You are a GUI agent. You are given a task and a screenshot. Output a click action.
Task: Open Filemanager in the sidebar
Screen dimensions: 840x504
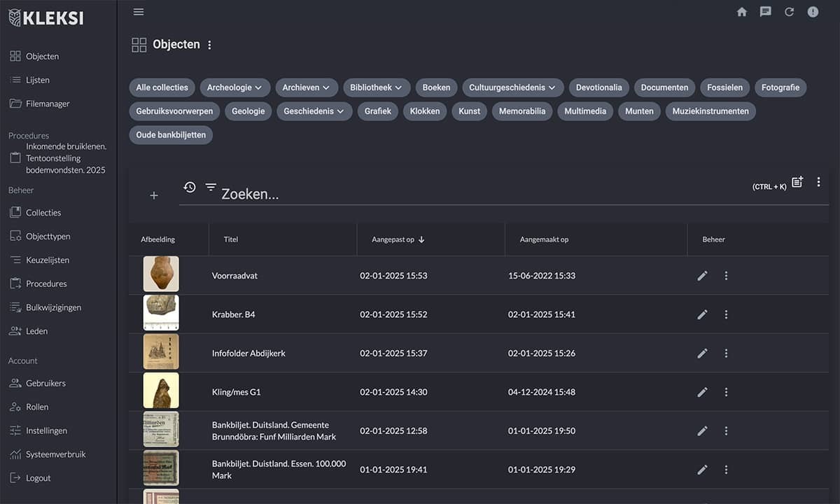tap(48, 104)
